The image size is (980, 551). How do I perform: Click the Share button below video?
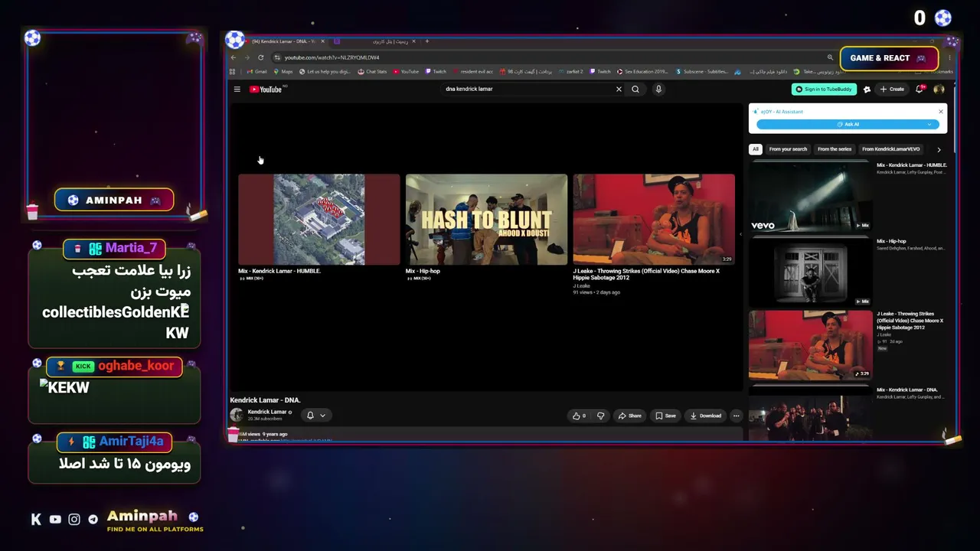pos(630,416)
